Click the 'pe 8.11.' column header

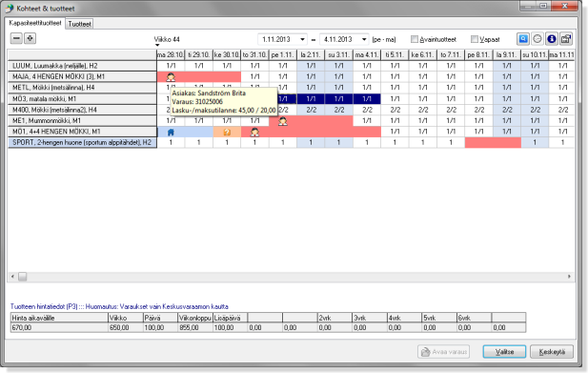coord(478,54)
